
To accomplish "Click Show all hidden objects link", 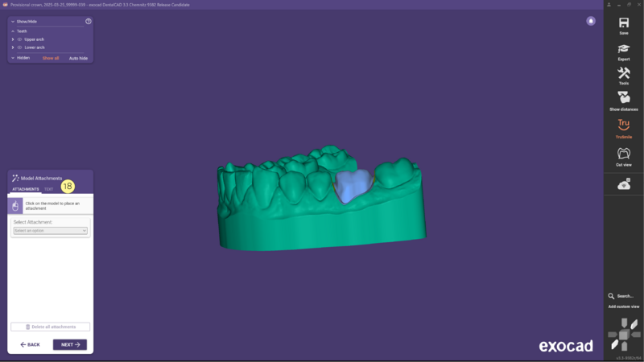I will (x=51, y=58).
